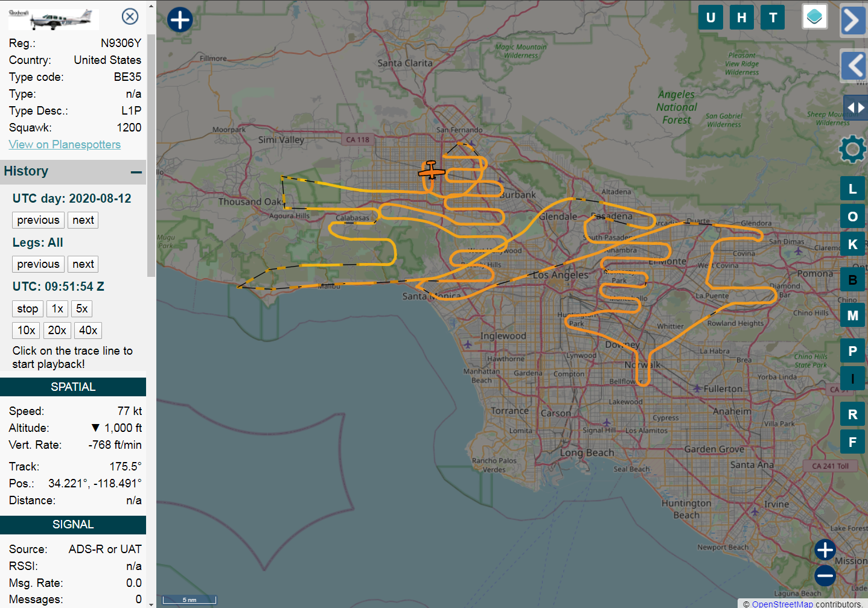Go to previous UTC day
This screenshot has height=608, width=868.
pos(38,220)
